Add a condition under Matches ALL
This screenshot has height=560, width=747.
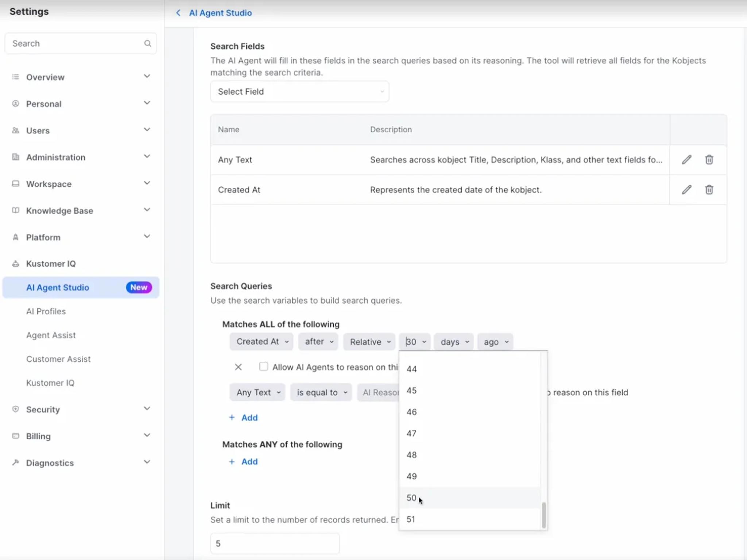click(x=243, y=418)
